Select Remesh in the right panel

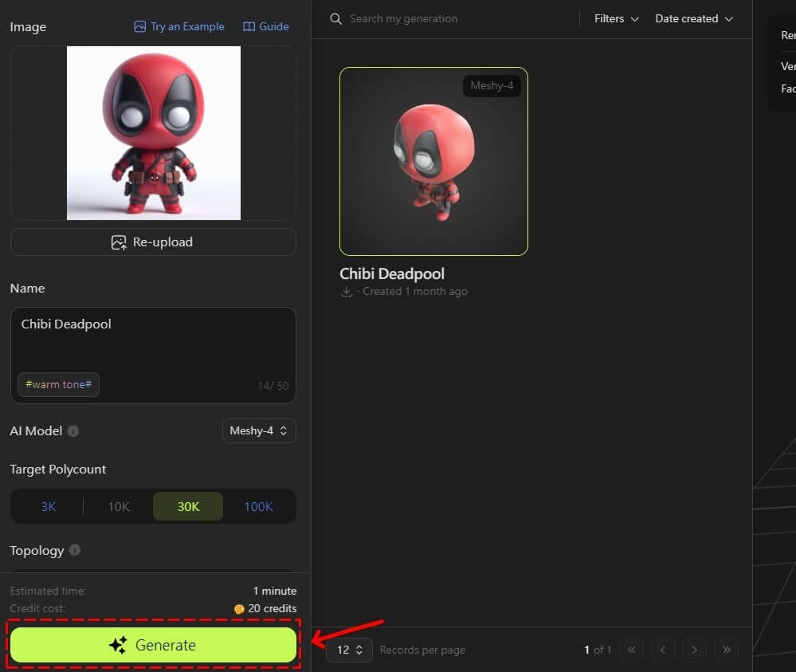pyautogui.click(x=787, y=35)
